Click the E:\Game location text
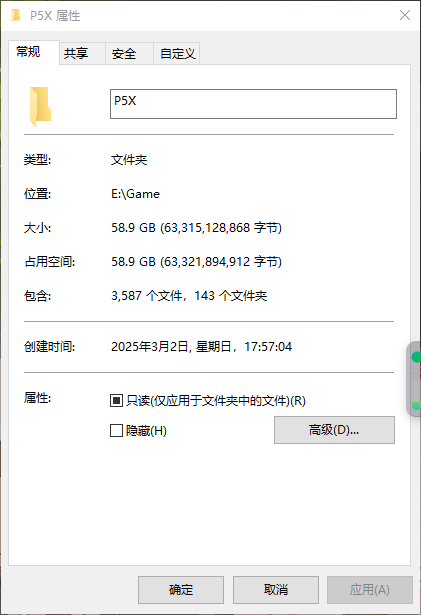 tap(135, 194)
